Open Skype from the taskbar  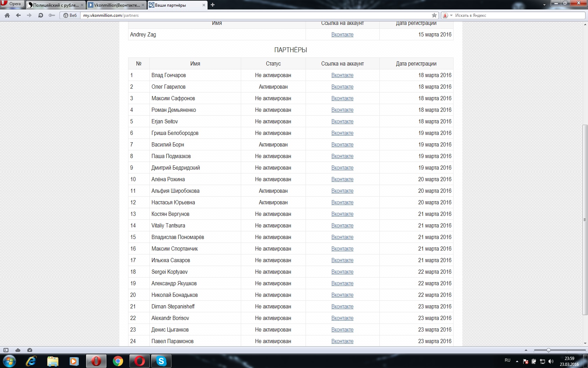coord(161,361)
